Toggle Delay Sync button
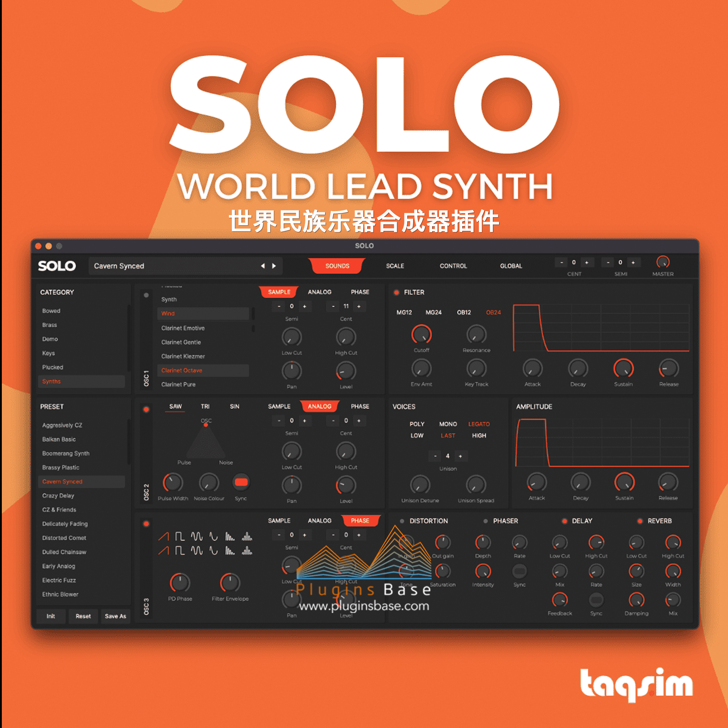Screen dimensions: 728x728 pos(596,599)
